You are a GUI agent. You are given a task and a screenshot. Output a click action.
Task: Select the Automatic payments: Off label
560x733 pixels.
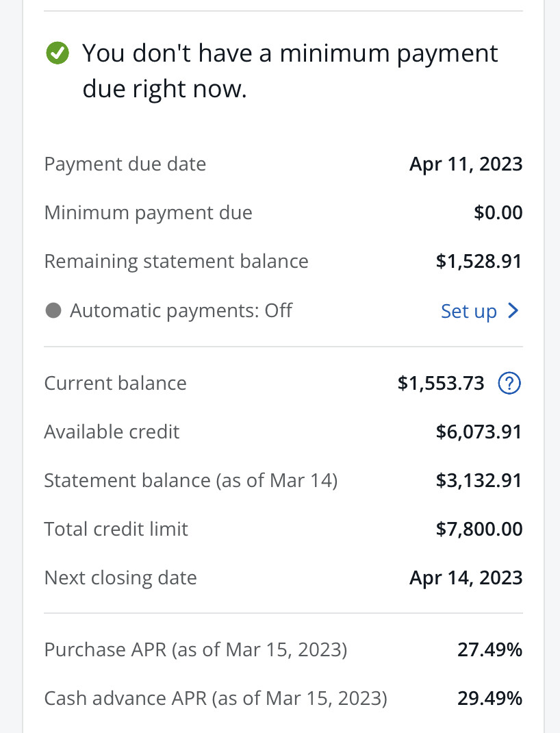[x=181, y=311]
